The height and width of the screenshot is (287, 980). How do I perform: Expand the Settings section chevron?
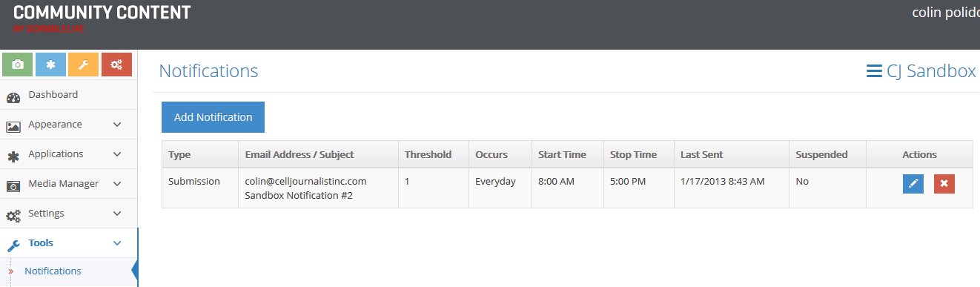[117, 214]
